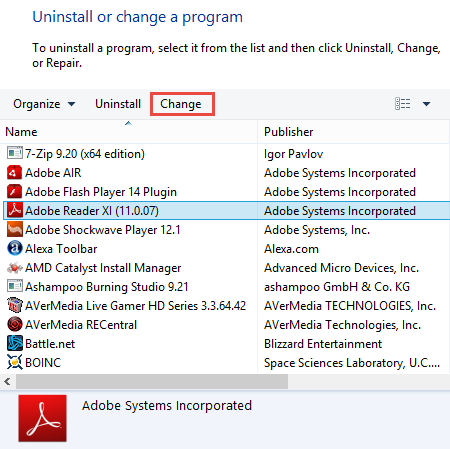Click the AMD Catalyst Install Manager icon
The width and height of the screenshot is (450, 449).
click(x=15, y=268)
